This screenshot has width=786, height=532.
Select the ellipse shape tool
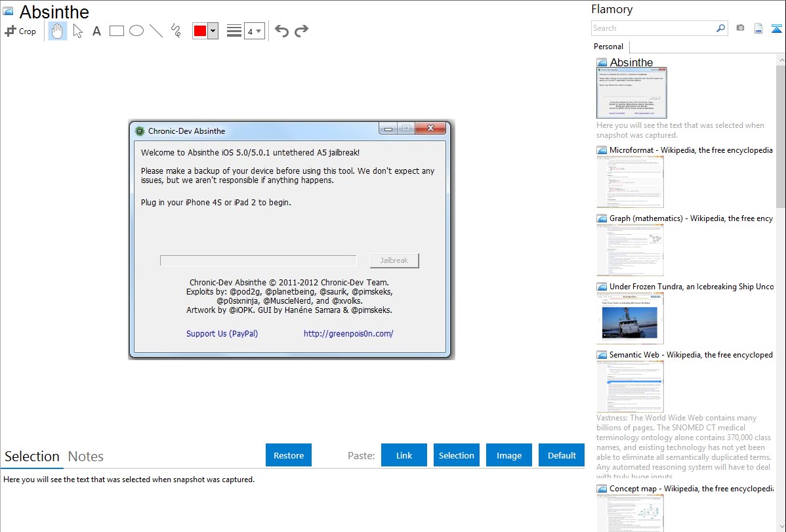pyautogui.click(x=136, y=31)
